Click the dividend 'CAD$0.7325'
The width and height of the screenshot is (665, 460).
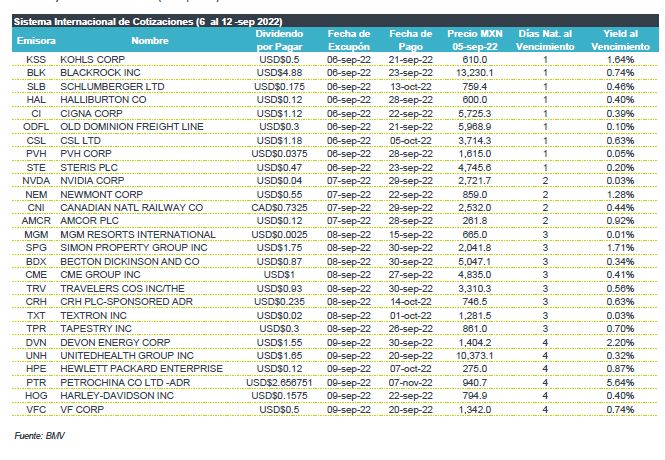pyautogui.click(x=279, y=208)
